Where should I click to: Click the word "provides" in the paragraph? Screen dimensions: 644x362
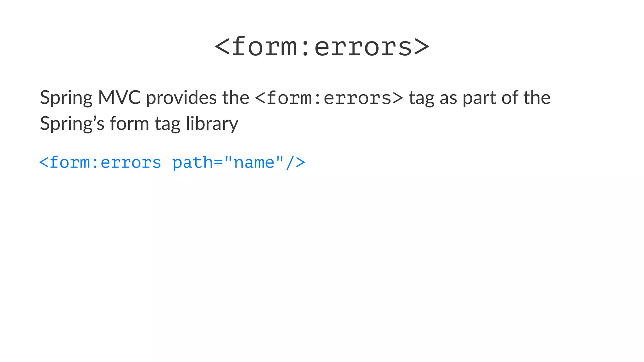[181, 98]
